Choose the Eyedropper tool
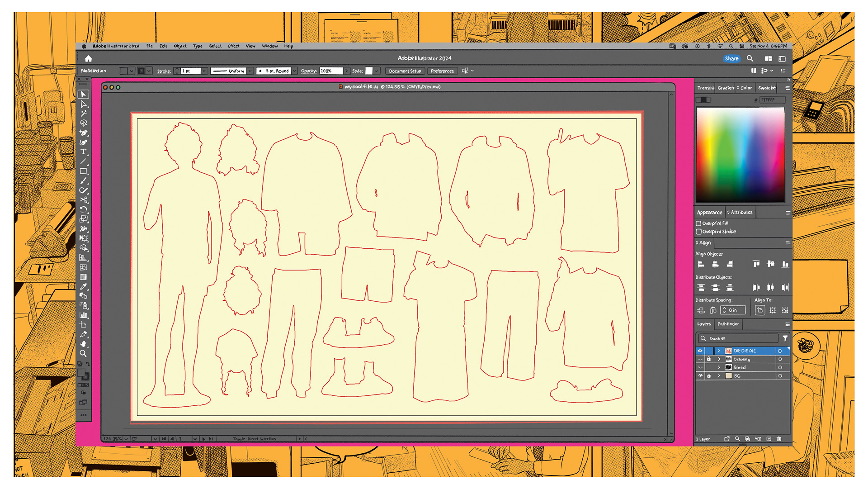The image size is (868, 489). click(x=83, y=286)
